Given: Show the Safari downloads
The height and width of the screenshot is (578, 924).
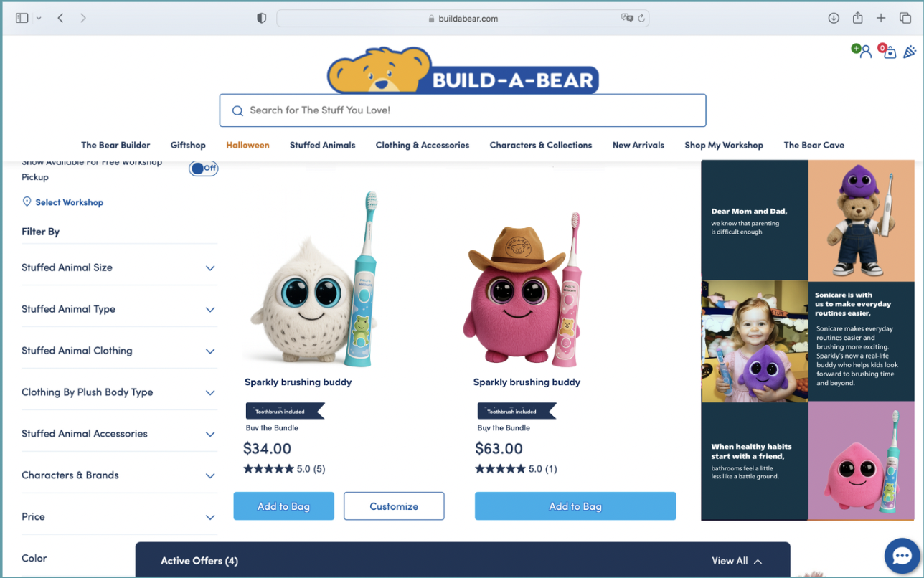Looking at the screenshot, I should (x=834, y=18).
